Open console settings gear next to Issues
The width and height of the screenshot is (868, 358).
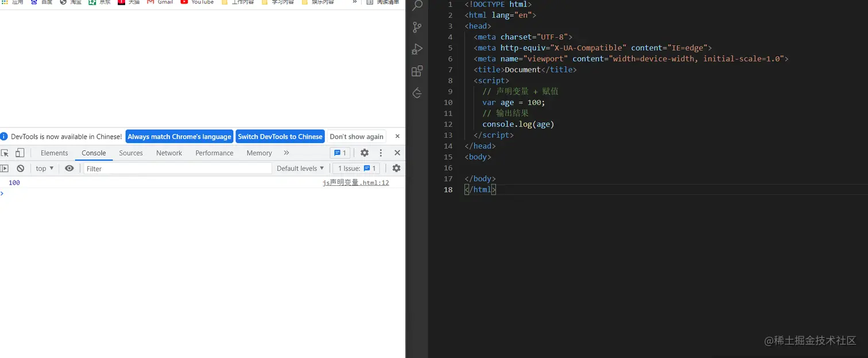(x=396, y=168)
